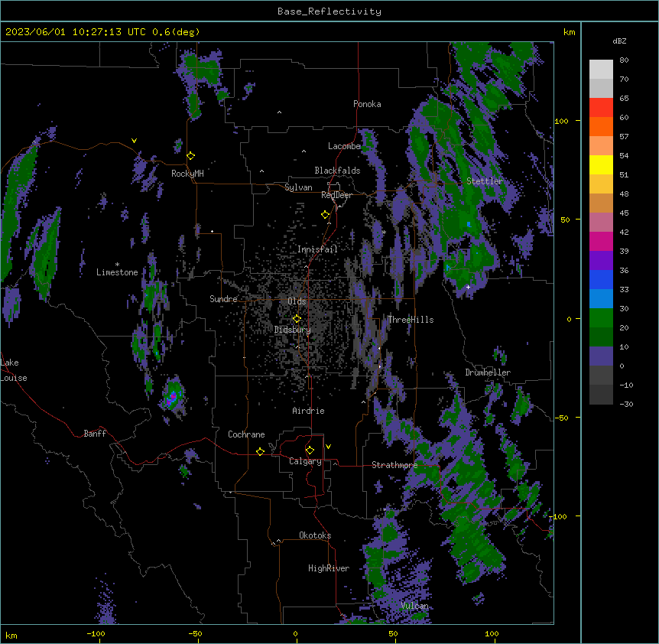
Task: Click the km unit label at top right
Action: pyautogui.click(x=569, y=32)
